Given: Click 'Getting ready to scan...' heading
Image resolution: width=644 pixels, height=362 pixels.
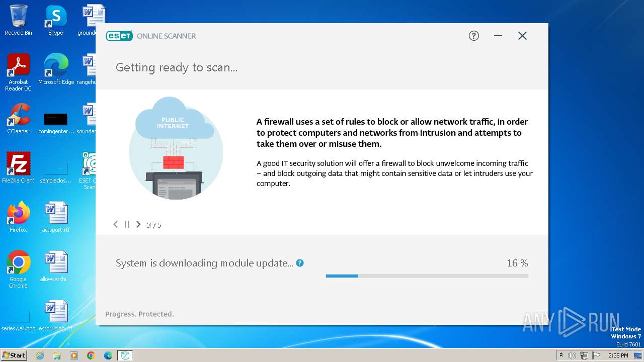Looking at the screenshot, I should point(177,67).
